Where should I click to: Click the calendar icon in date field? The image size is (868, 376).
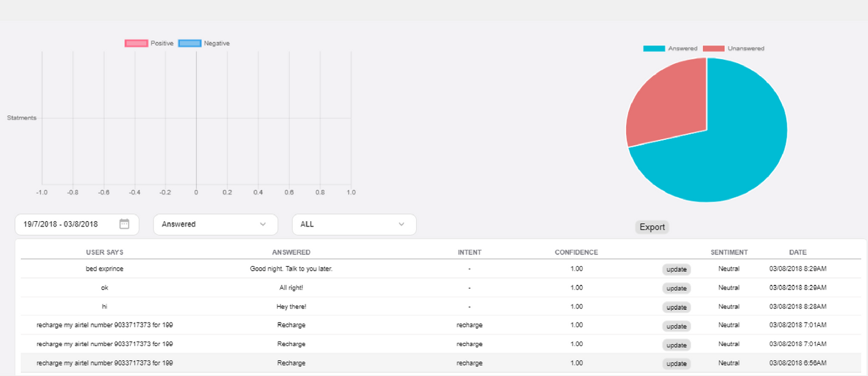tap(124, 224)
